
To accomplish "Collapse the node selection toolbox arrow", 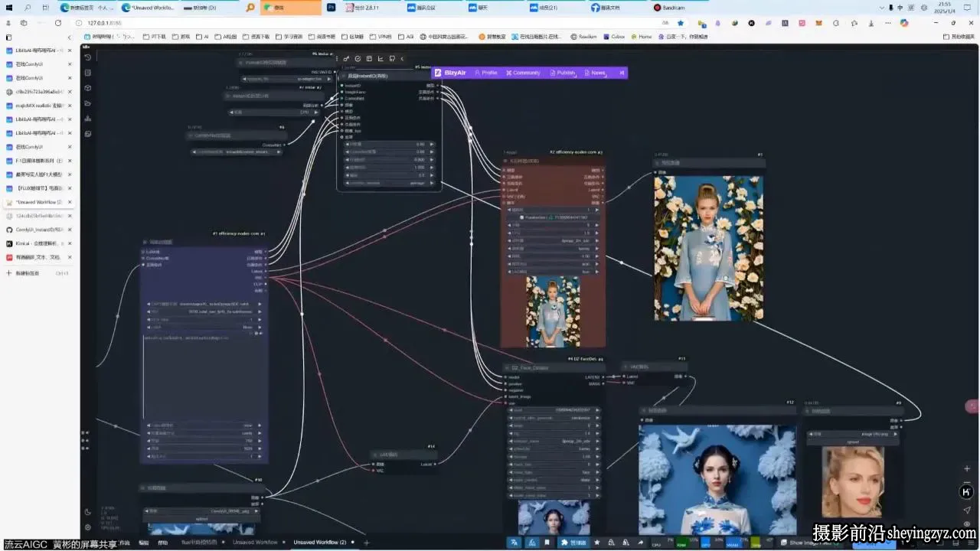I will (x=402, y=59).
